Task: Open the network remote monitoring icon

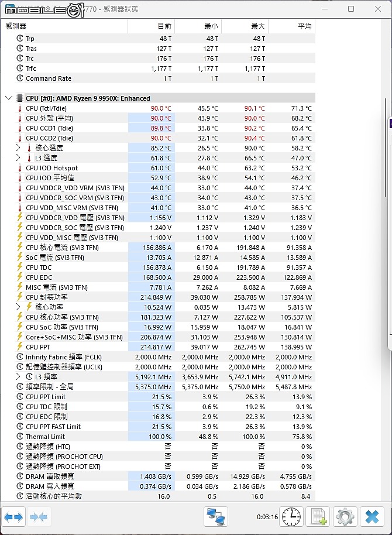Action: [x=216, y=517]
